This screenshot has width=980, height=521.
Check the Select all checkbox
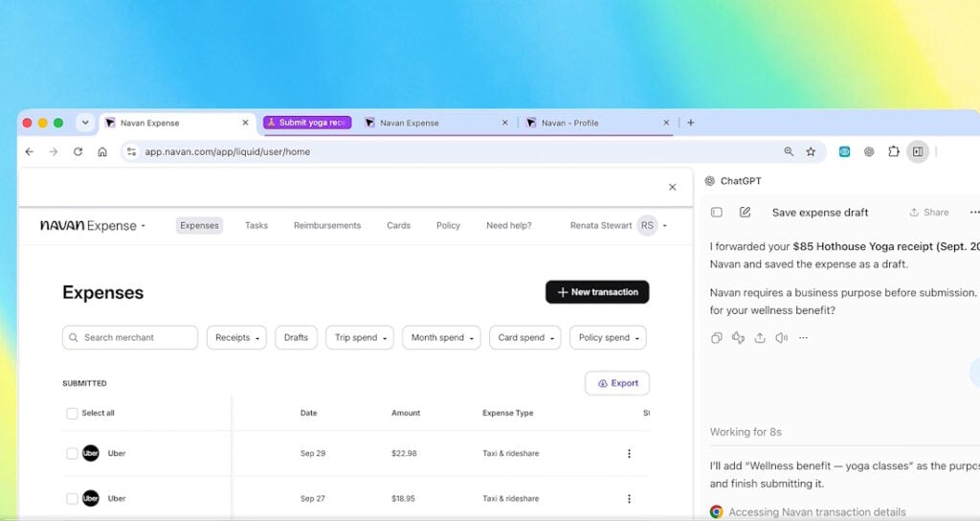(x=72, y=414)
